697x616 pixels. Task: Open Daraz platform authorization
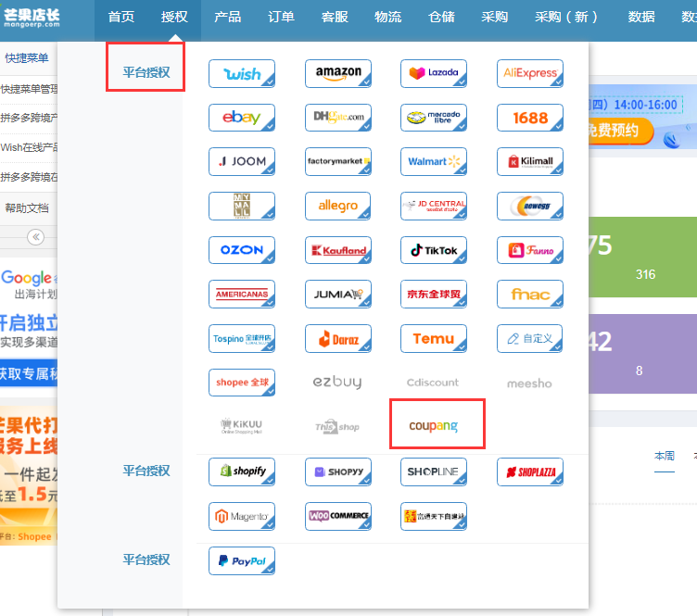click(x=337, y=338)
